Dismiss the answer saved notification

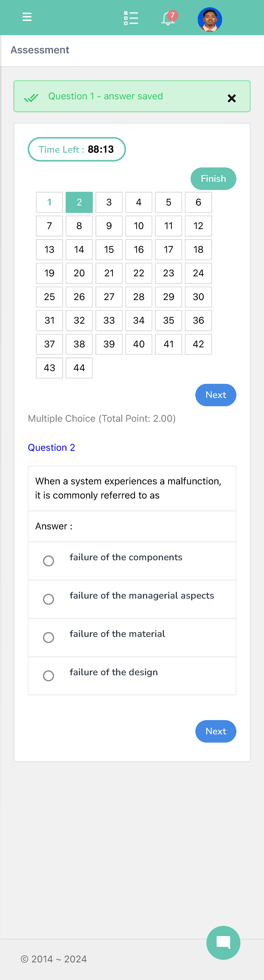(x=232, y=98)
